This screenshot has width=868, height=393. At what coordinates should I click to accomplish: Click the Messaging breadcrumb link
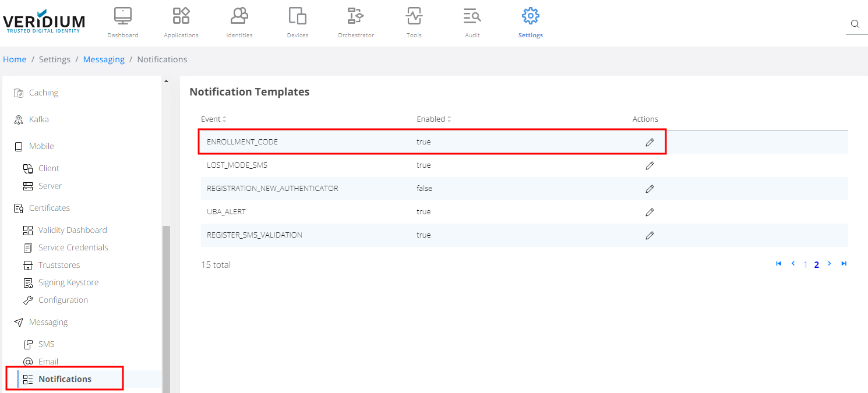click(x=104, y=59)
